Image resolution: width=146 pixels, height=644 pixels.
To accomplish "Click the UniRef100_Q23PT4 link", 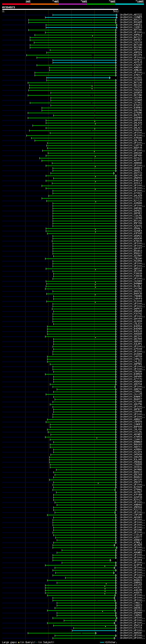I will (131, 565).
